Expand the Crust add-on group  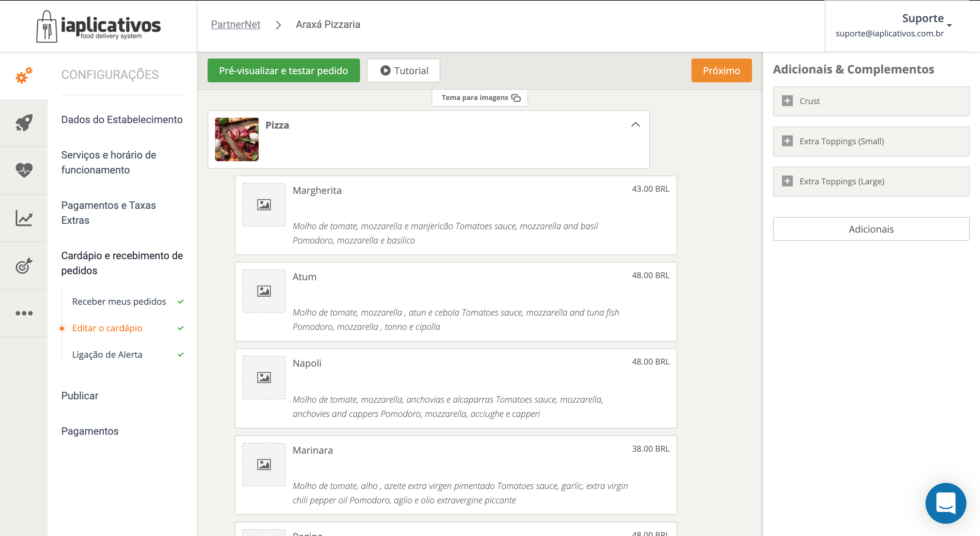[871, 101]
